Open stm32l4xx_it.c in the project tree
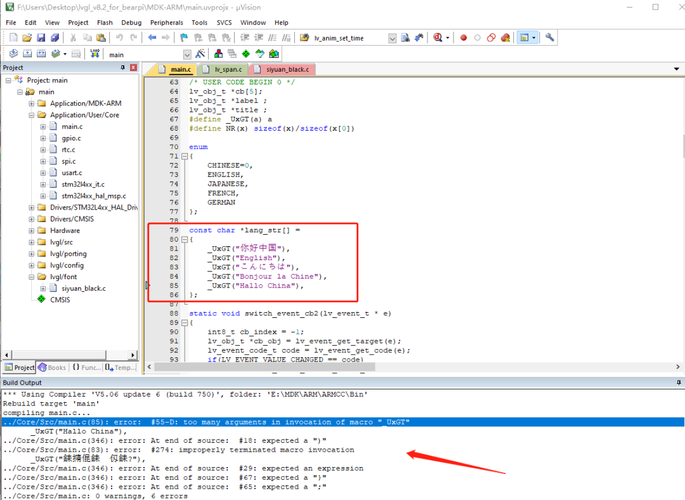Viewport: 685px width, 500px height. tap(84, 184)
